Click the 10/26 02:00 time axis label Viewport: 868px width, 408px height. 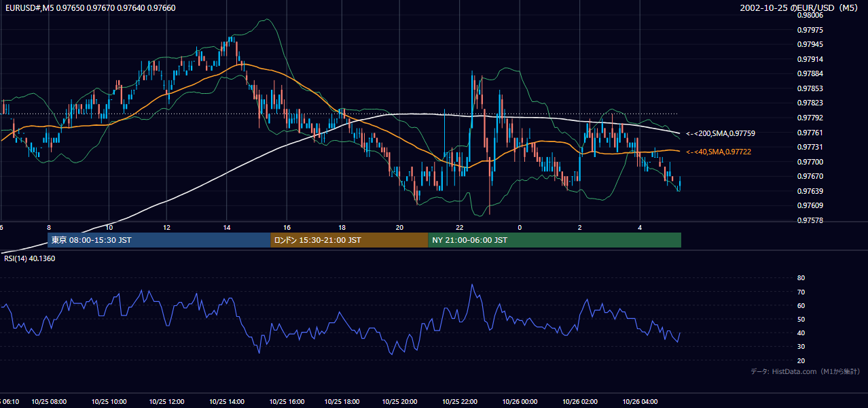[x=580, y=402]
